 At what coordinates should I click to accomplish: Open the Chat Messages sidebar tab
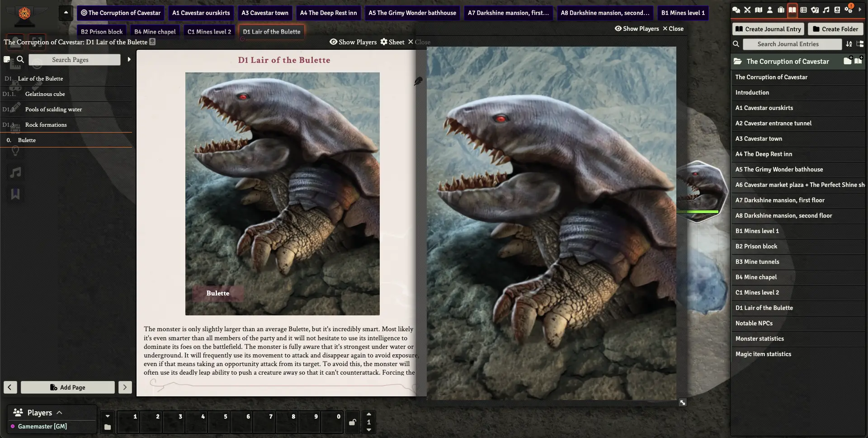[736, 10]
